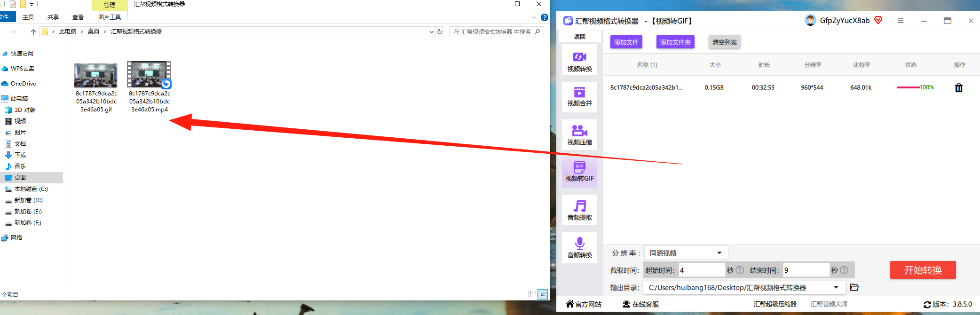Select the 视频转GIF tool in the sidebar

tap(579, 172)
